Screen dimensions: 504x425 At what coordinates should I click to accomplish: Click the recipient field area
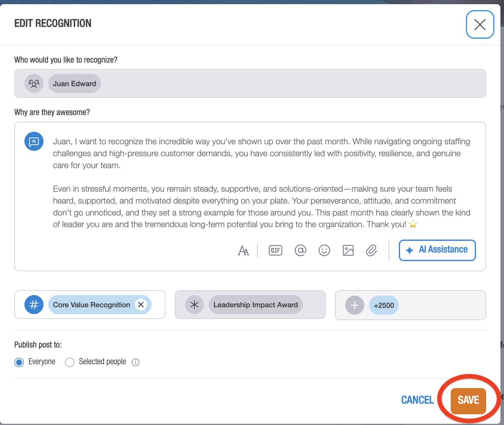[250, 83]
